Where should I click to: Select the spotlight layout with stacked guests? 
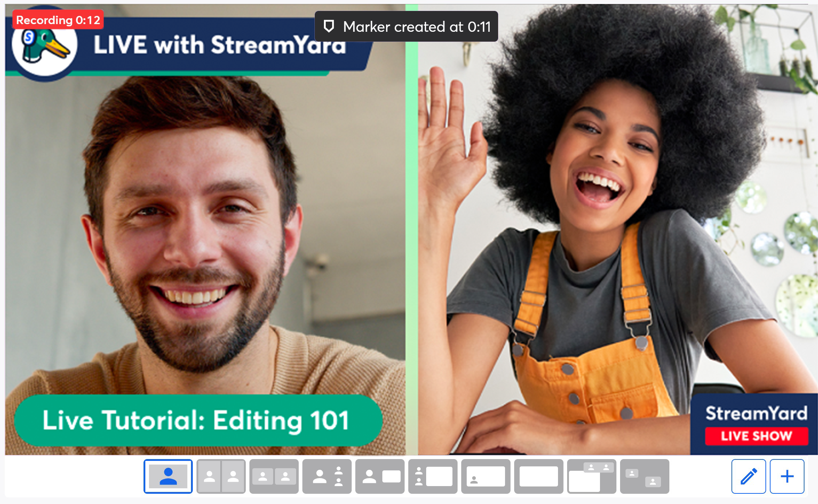327,476
